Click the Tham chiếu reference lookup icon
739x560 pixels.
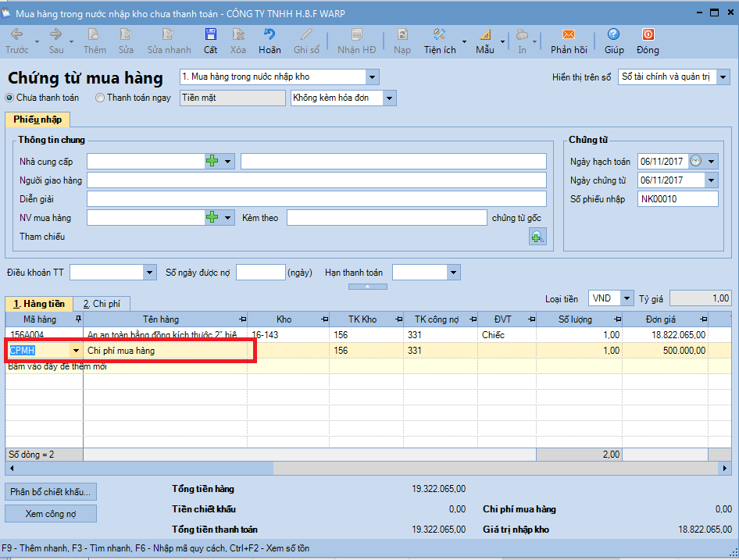pyautogui.click(x=537, y=237)
